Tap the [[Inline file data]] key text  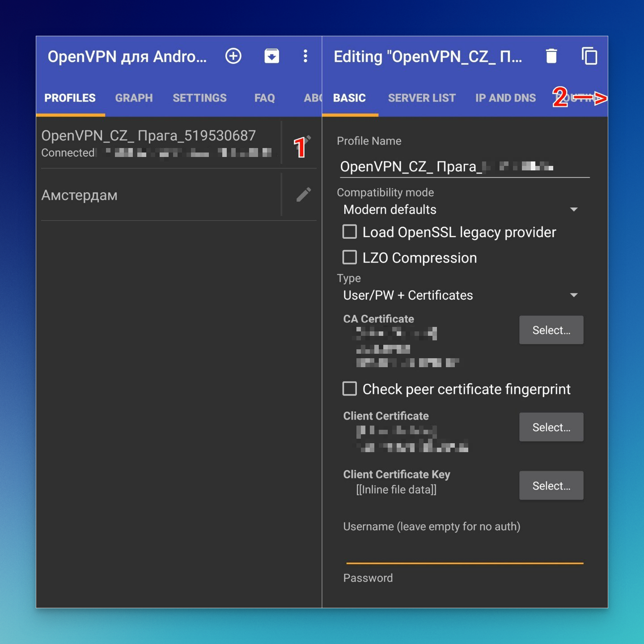pos(396,490)
